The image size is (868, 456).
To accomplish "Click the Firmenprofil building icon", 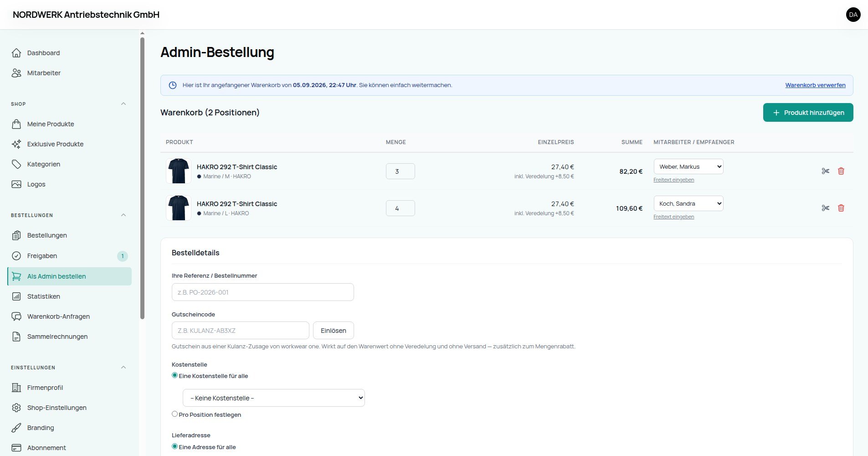I will 16,388.
